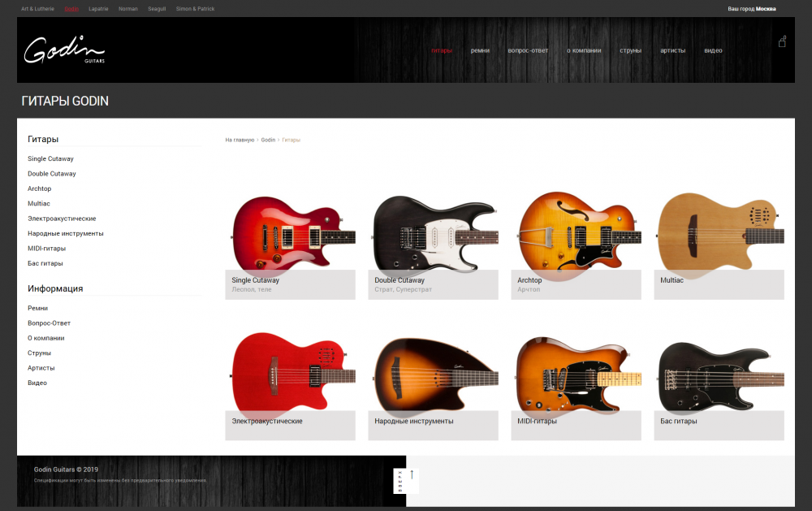This screenshot has width=812, height=511.
Task: Open Артисты in the Информация sidebar
Action: pos(41,368)
